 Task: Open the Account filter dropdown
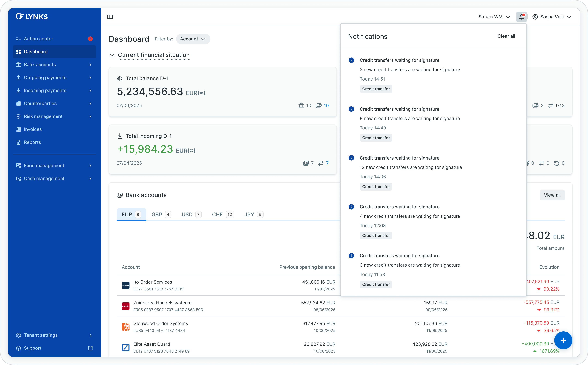pos(193,39)
